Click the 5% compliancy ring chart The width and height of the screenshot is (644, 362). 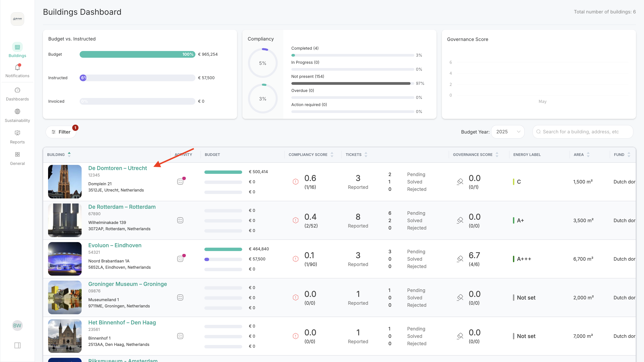(263, 63)
